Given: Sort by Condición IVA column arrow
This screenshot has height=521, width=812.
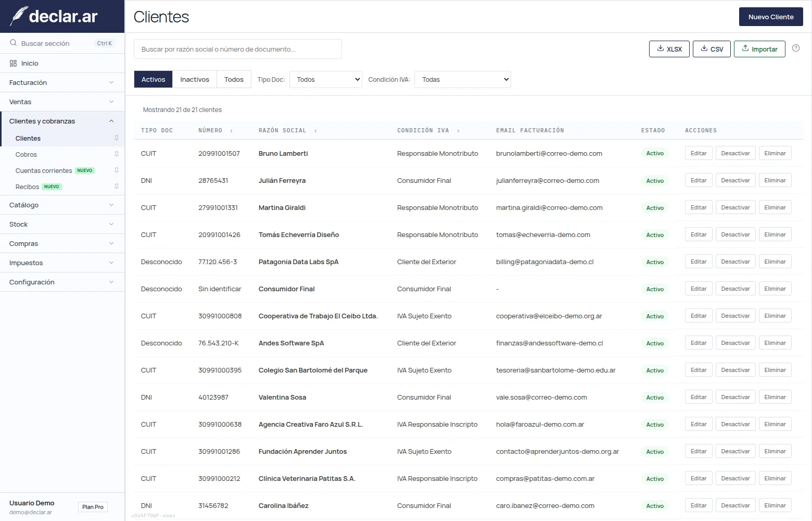Looking at the screenshot, I should point(458,131).
